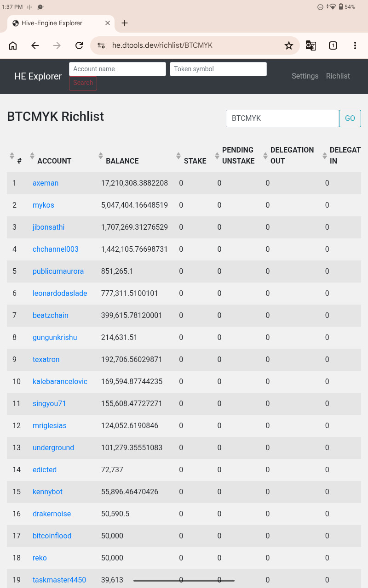
Task: Sort by the DELEGATION OUT column arrows
Action: [265, 156]
